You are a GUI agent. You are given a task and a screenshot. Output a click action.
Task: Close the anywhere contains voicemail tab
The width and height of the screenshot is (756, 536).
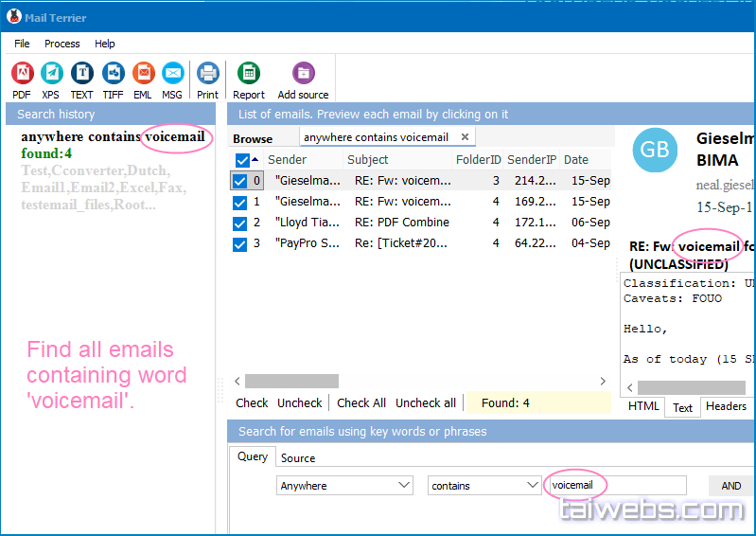click(x=465, y=137)
